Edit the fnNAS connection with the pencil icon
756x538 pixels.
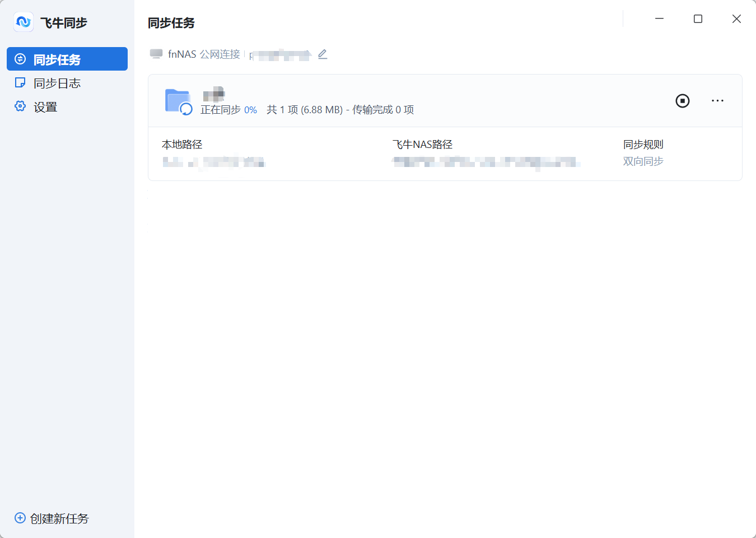[323, 54]
